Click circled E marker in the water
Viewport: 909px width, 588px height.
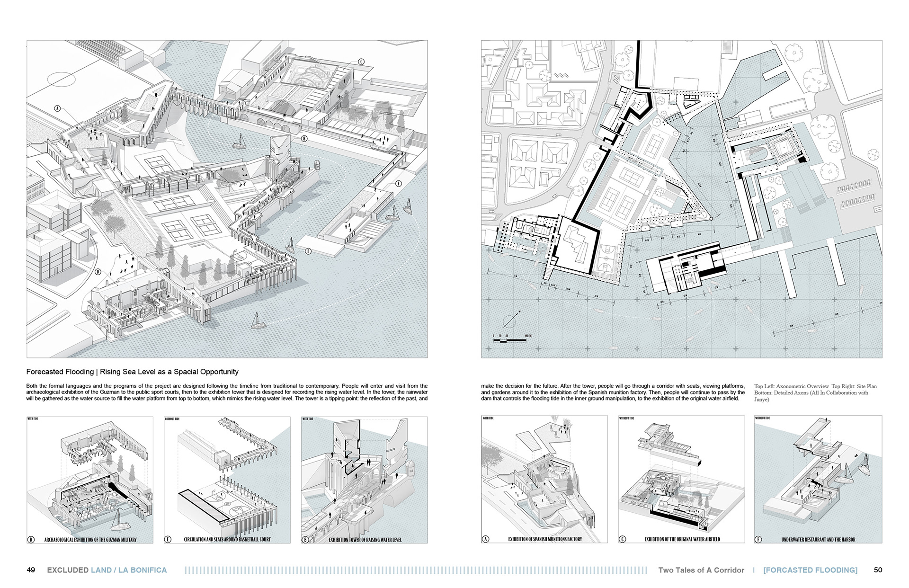coord(308,251)
